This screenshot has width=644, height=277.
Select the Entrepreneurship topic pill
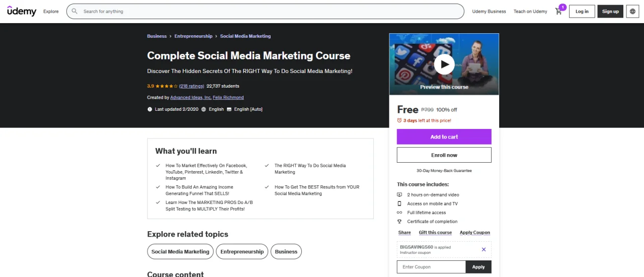242,252
